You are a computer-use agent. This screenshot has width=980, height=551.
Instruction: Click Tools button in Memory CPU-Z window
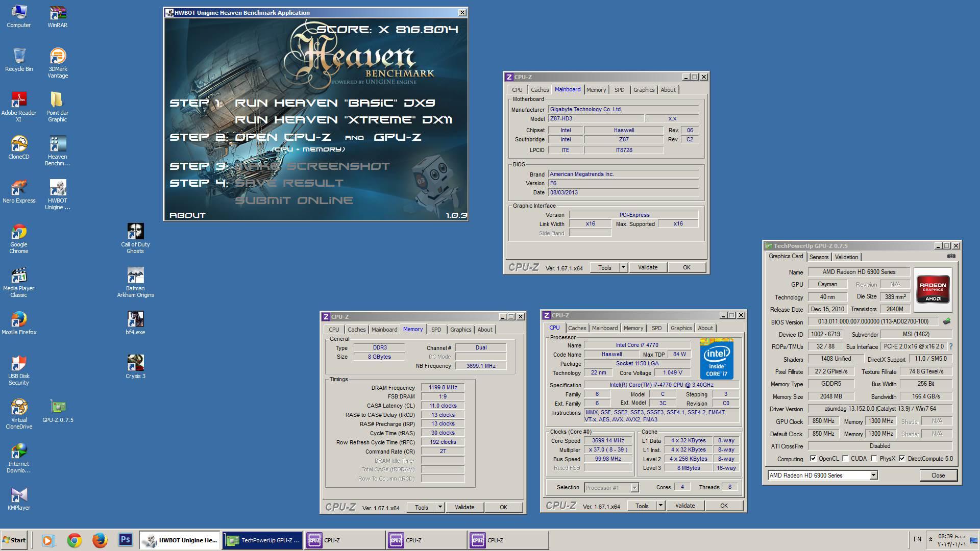coord(422,507)
